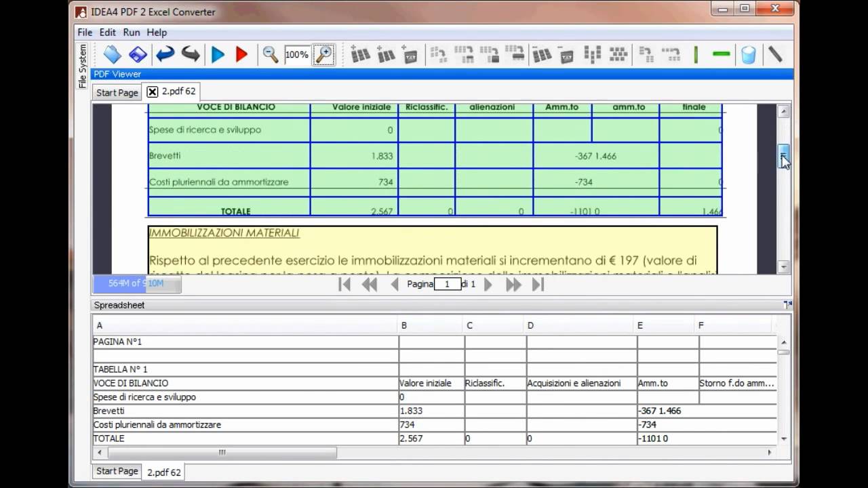Click the spreadsheet scroll-down arrow
Screen dimensions: 868x488
click(784, 439)
